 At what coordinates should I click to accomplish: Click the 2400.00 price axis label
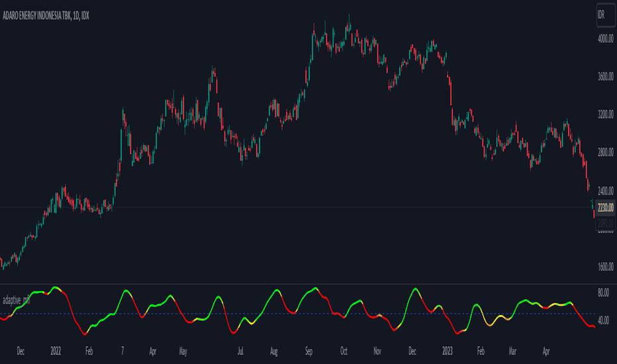pos(605,191)
